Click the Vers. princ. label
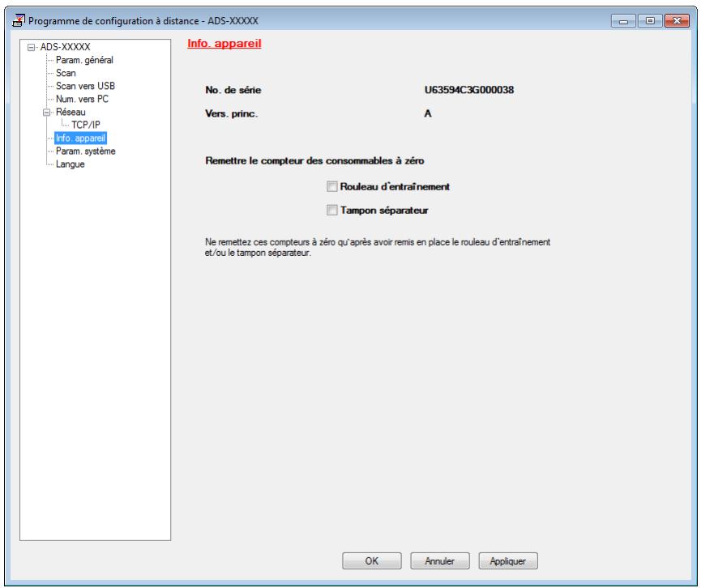 232,113
